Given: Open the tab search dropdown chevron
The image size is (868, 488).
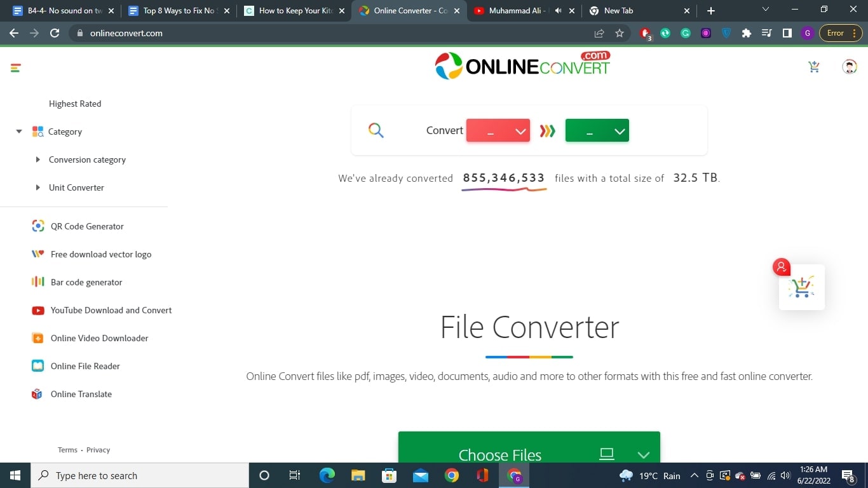Looking at the screenshot, I should [x=765, y=10].
